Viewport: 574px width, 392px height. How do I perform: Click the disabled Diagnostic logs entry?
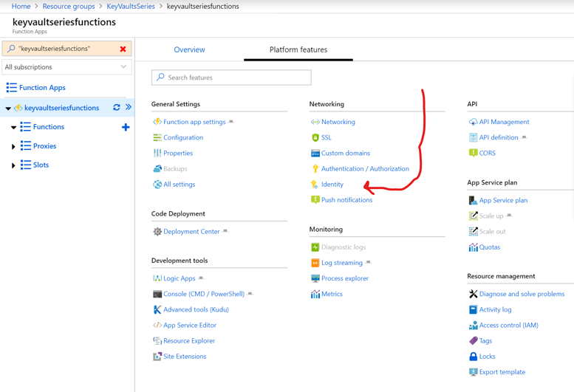tap(344, 247)
